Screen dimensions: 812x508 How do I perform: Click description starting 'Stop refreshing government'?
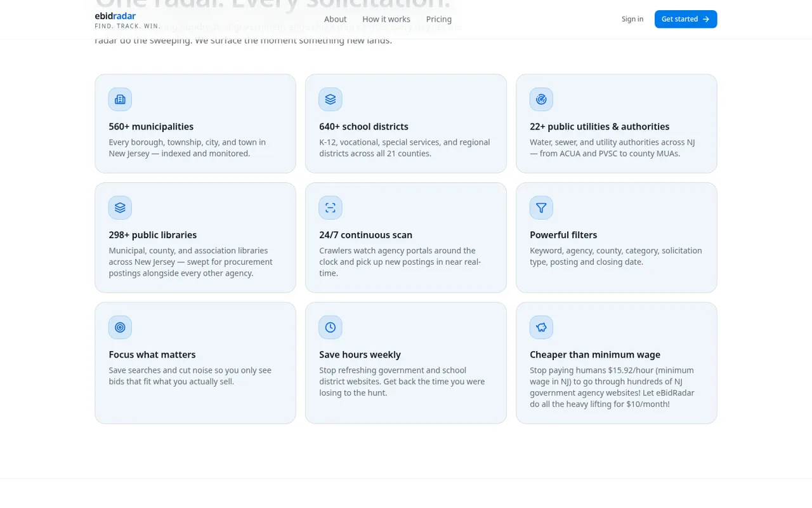(402, 382)
